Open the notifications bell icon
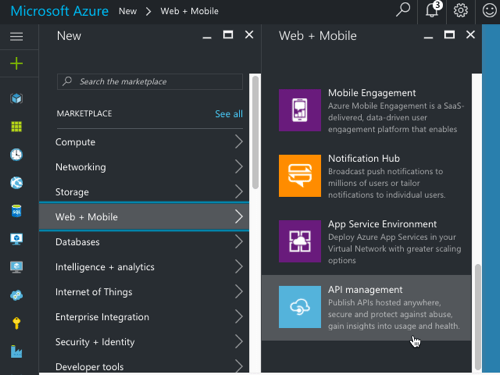The image size is (500, 375). pos(433,9)
